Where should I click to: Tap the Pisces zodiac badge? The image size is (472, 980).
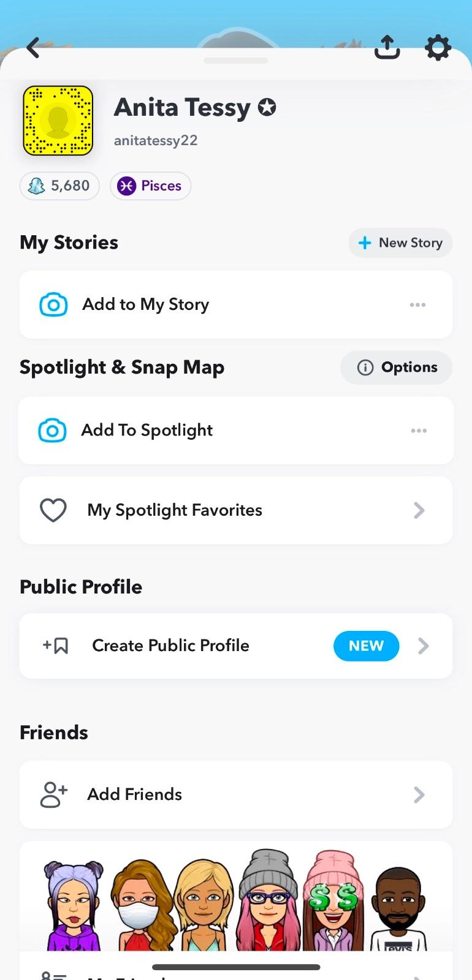[150, 186]
